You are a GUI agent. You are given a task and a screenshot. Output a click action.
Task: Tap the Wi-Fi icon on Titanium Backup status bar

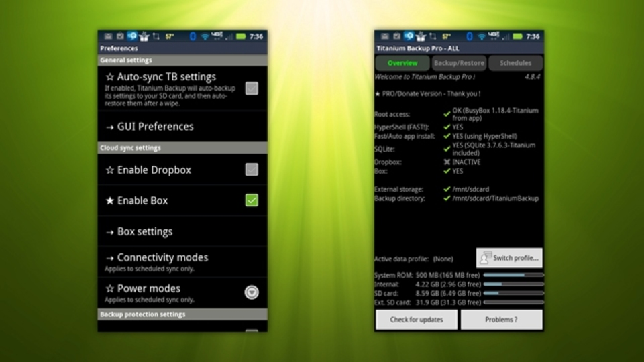tap(482, 36)
